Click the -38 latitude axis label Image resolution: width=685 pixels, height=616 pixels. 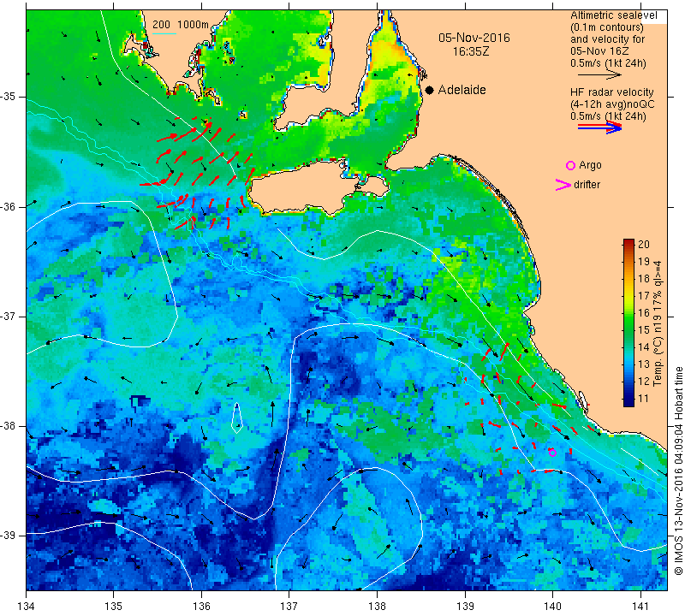(9, 425)
